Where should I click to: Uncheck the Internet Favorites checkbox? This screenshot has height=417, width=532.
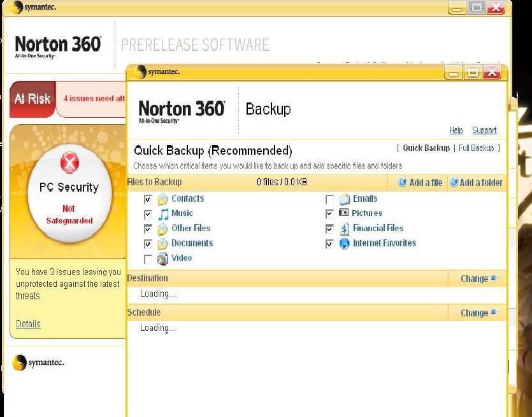(x=329, y=244)
